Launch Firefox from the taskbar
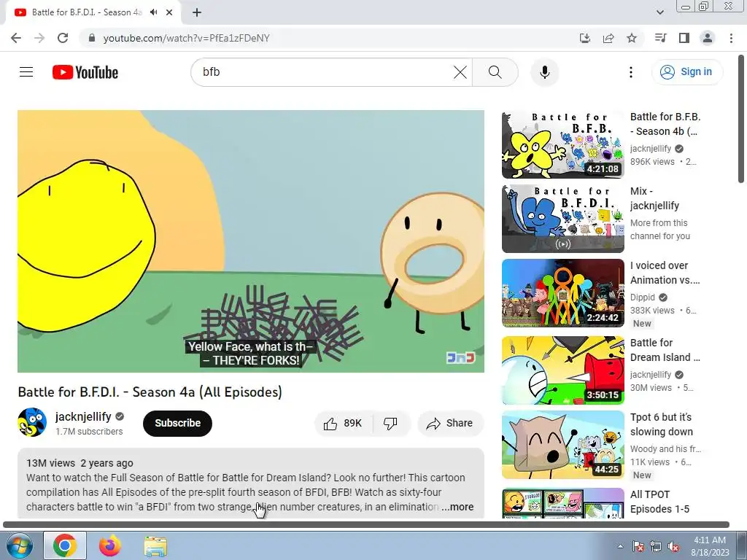747x560 pixels. click(110, 545)
